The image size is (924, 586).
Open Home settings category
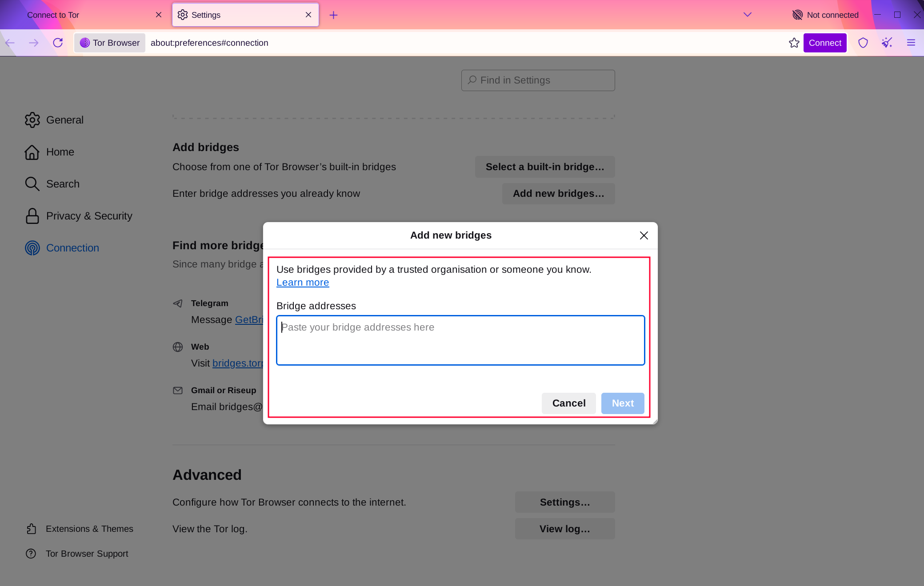[x=49, y=152]
